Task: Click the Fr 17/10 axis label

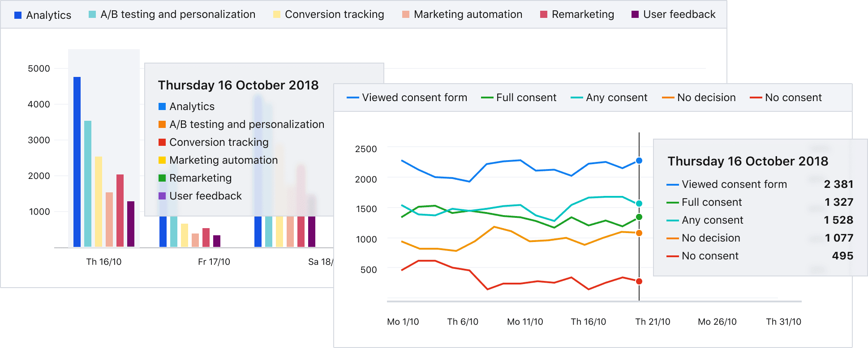Action: (x=214, y=262)
